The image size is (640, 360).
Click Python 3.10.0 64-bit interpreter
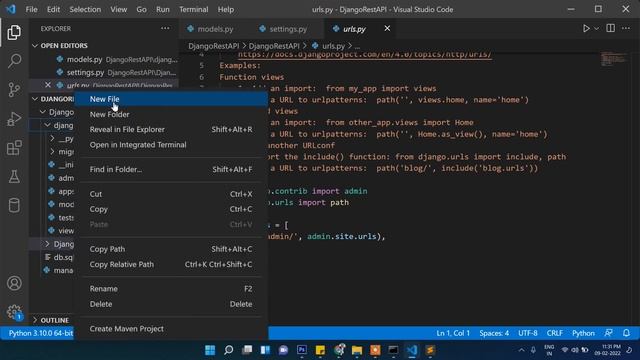point(41,333)
